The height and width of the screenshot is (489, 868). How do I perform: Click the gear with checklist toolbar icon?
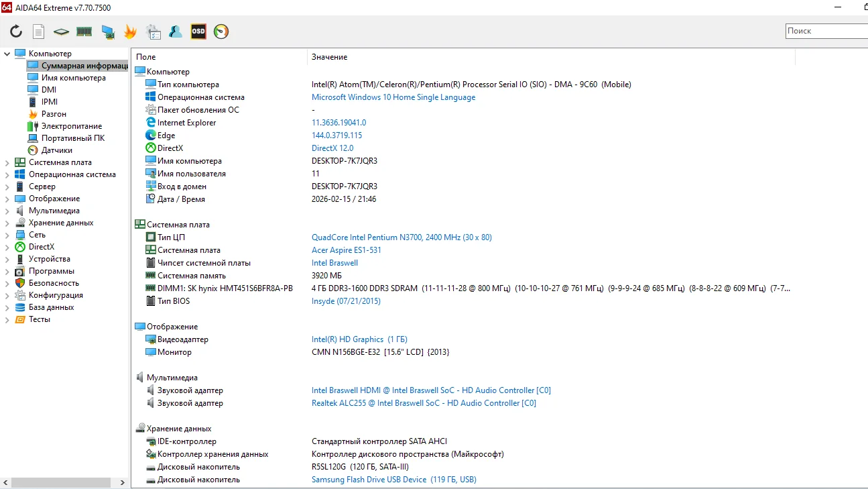pos(153,32)
